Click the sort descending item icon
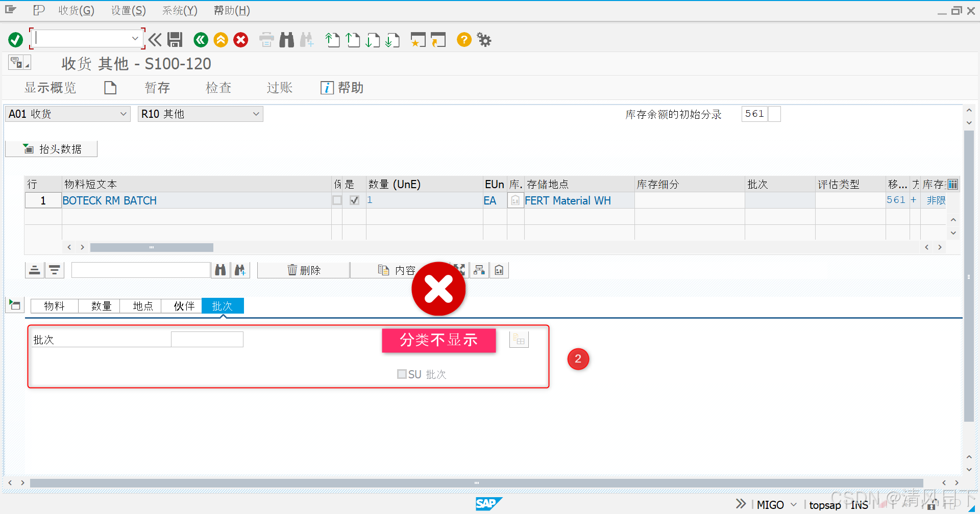 tap(55, 270)
